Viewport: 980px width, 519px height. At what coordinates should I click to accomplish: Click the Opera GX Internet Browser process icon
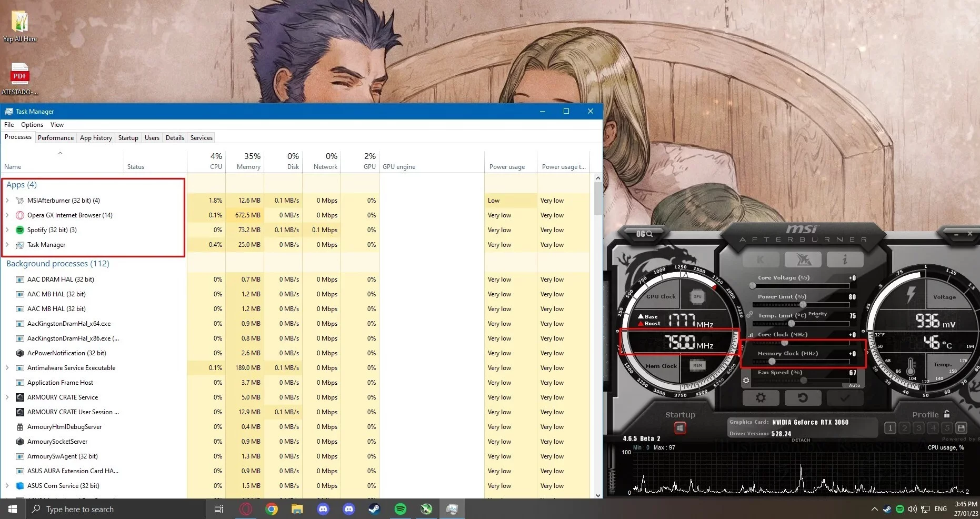20,215
